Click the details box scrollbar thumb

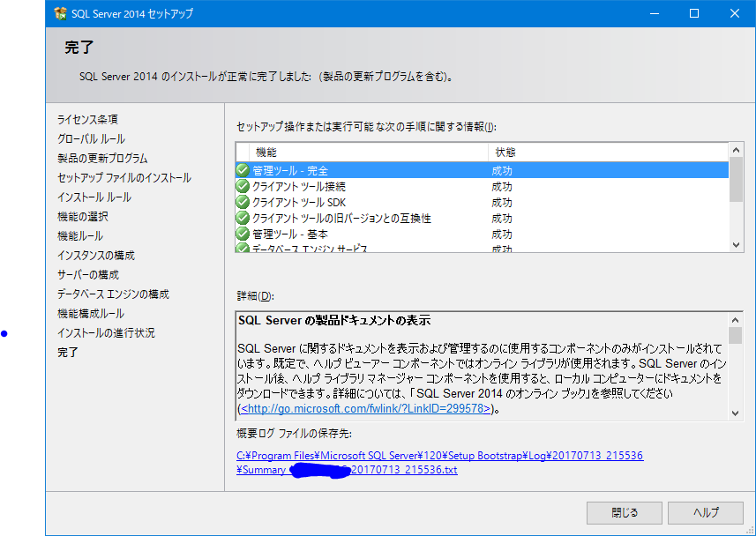735,336
